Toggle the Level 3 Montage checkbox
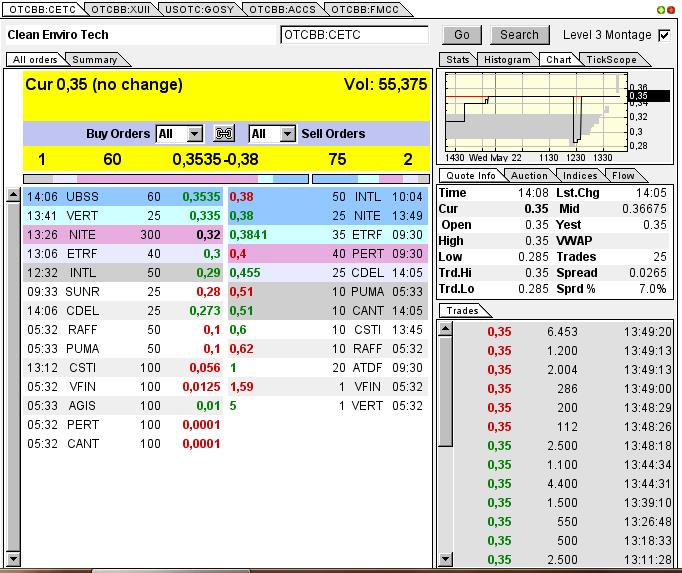Image resolution: width=682 pixels, height=573 pixels. 664,35
